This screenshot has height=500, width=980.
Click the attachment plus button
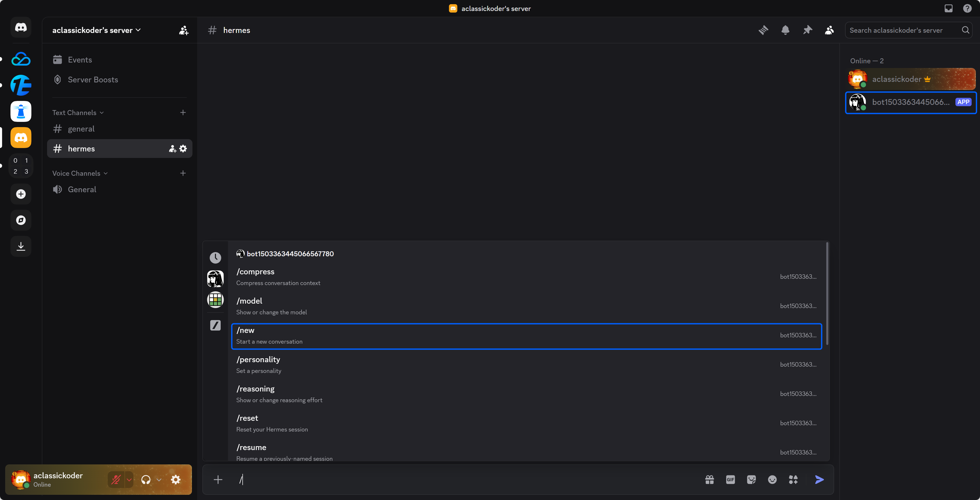218,479
